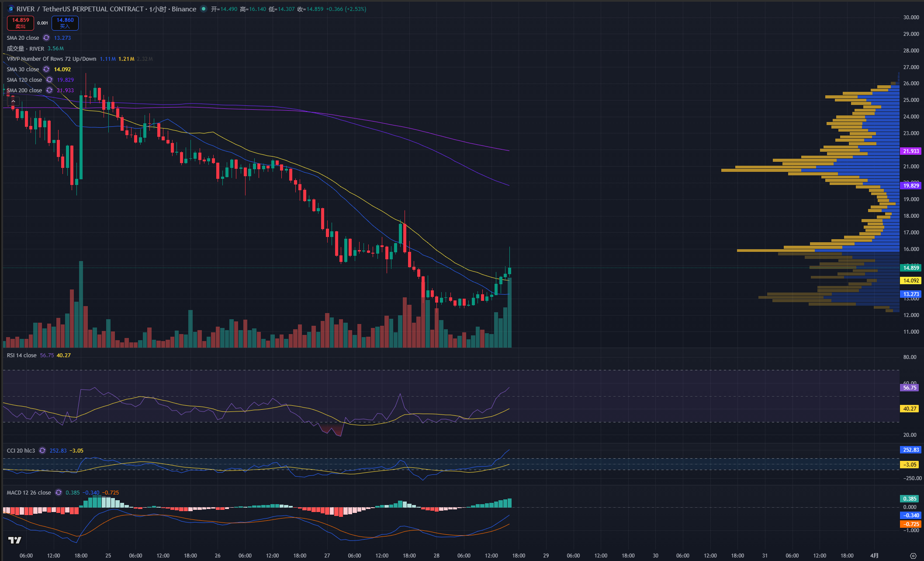
Task: Click the blue 14.860 buy button
Action: tap(65, 23)
